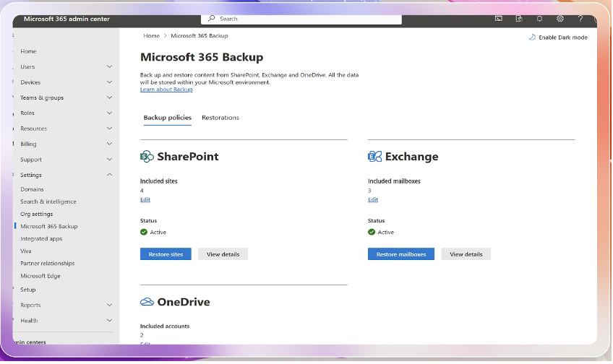The width and height of the screenshot is (613, 364).
Task: Switch to the Restorations tab
Action: pyautogui.click(x=220, y=118)
